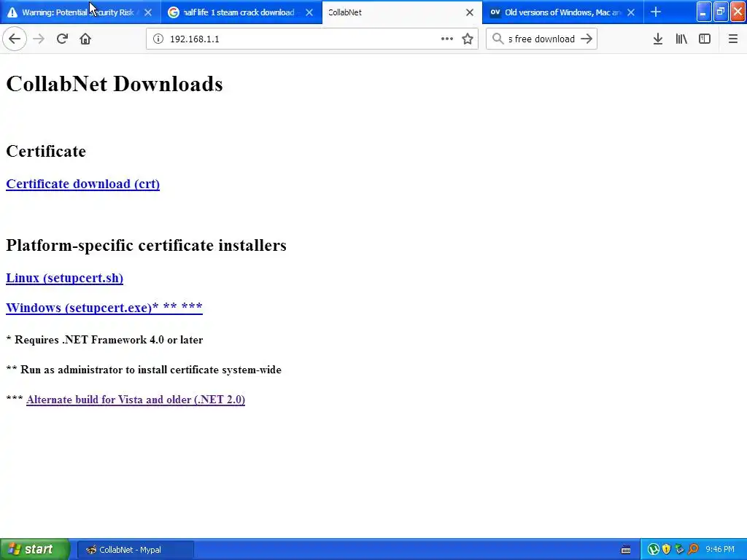Show site information for 192.168.1.1
The height and width of the screenshot is (560, 747).
(158, 39)
